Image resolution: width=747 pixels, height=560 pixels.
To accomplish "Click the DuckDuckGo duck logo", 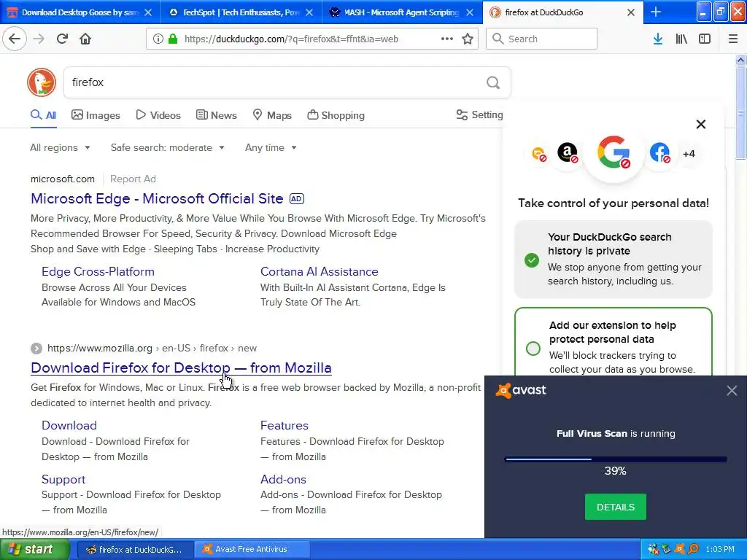I will [x=42, y=82].
